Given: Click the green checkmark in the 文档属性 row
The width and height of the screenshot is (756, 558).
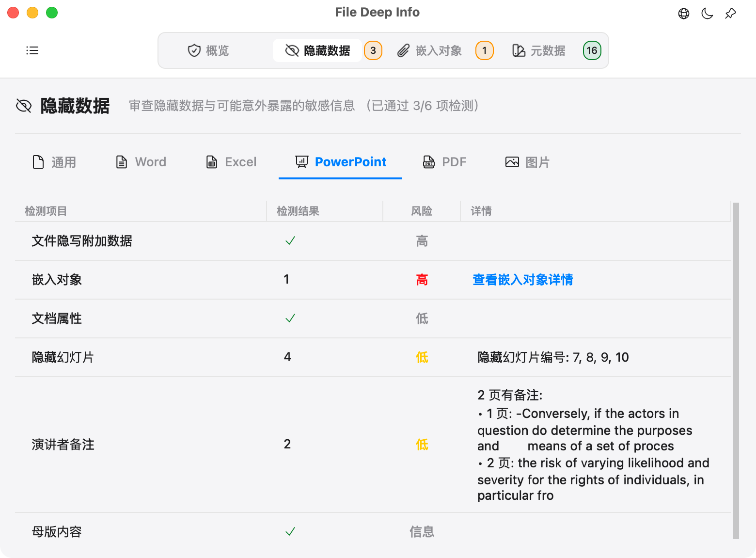Looking at the screenshot, I should [290, 319].
